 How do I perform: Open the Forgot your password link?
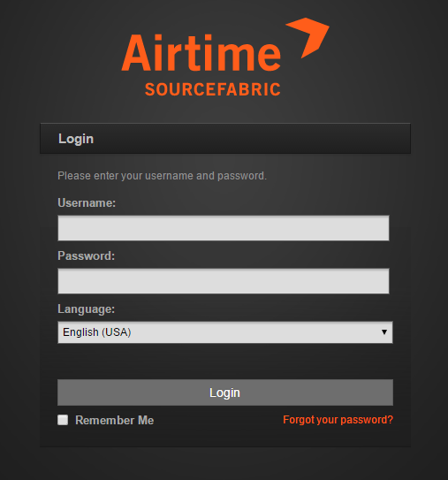click(x=338, y=420)
